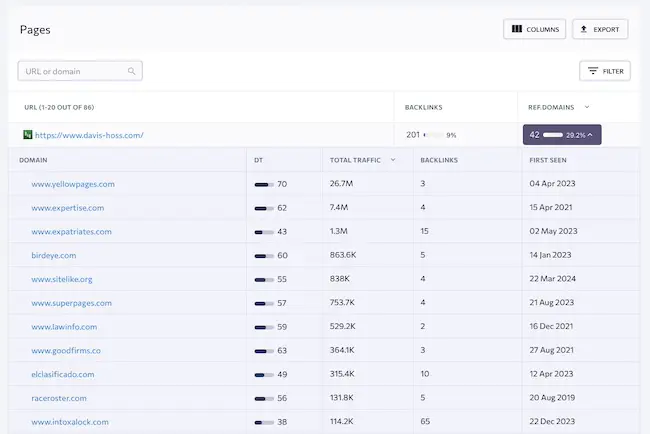Click the 20 Aug 2019 date
Viewport: 650px width, 434px height.
click(552, 398)
